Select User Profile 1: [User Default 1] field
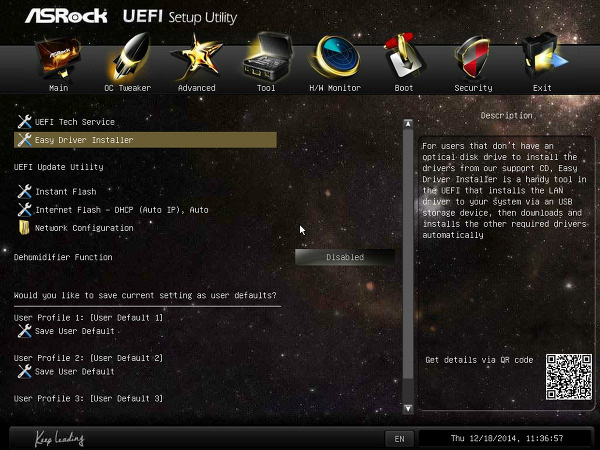 coord(88,318)
